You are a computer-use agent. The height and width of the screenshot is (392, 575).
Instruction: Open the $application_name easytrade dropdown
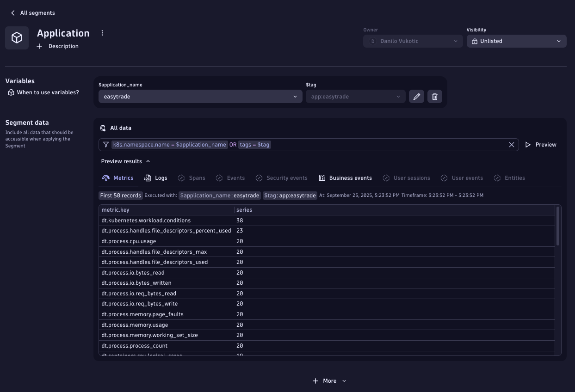200,97
